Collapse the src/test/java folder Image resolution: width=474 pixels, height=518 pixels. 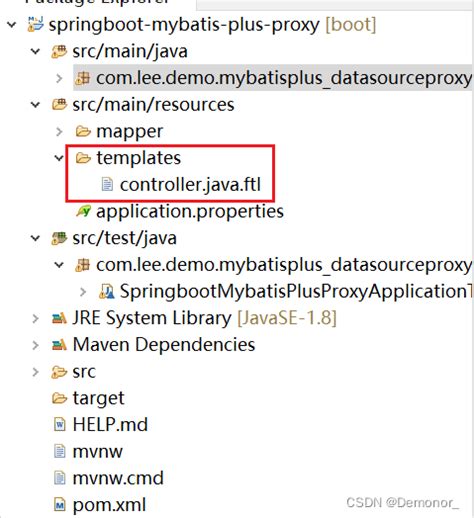pyautogui.click(x=35, y=238)
